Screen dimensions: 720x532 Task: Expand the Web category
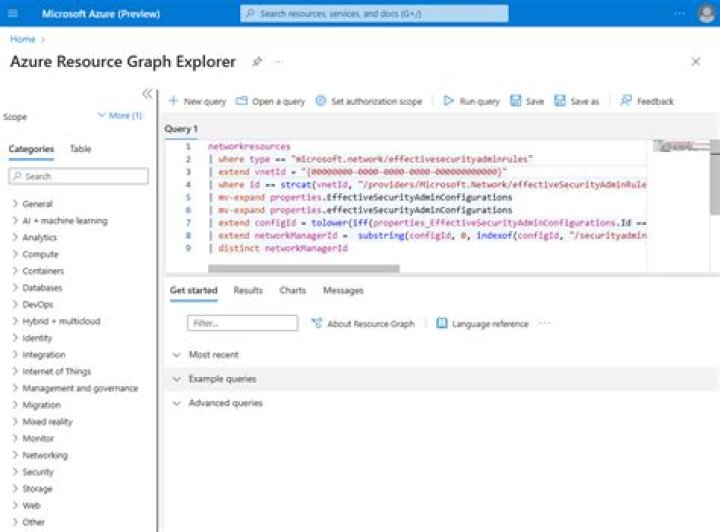15,505
